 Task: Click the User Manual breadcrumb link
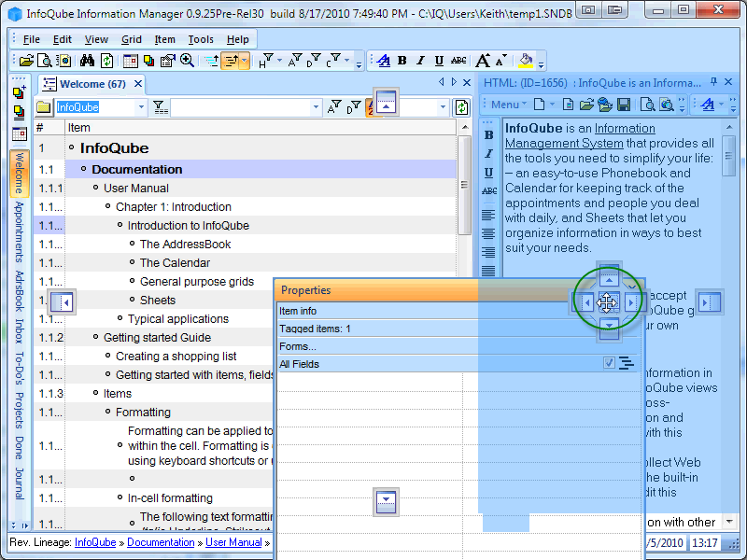pos(233,542)
